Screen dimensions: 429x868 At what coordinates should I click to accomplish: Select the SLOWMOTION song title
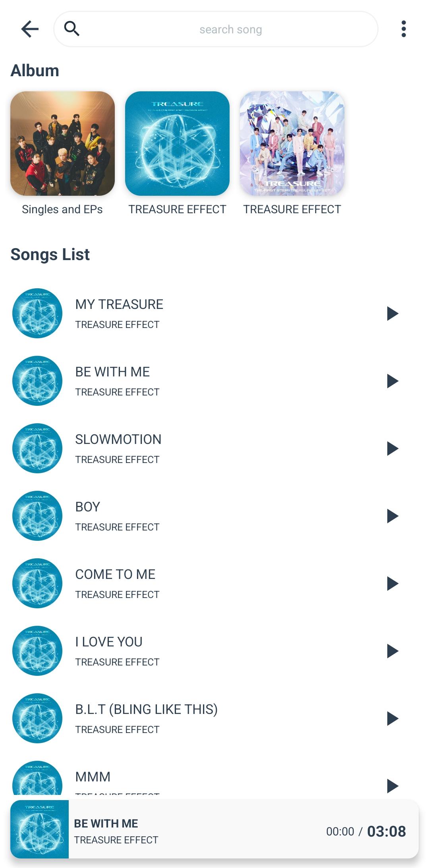coord(118,439)
